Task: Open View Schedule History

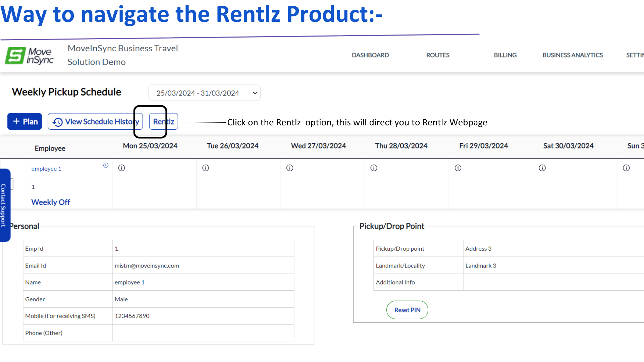Action: 95,122
